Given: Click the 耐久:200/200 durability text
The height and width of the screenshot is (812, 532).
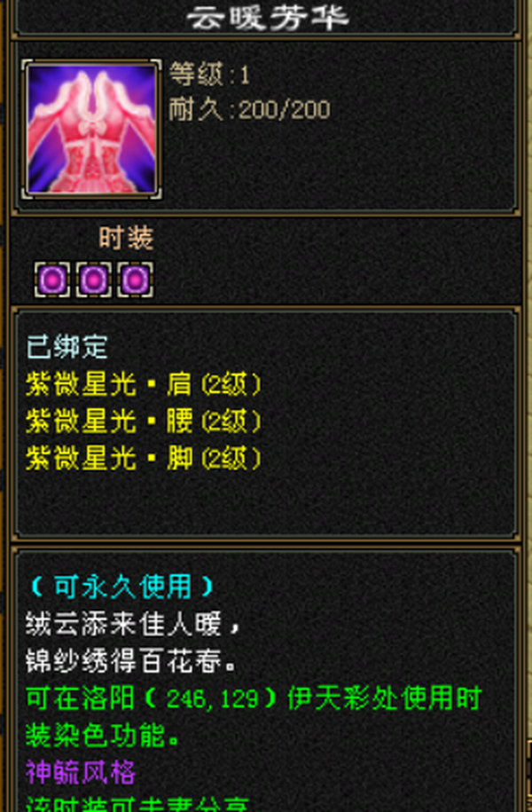Looking at the screenshot, I should click(249, 110).
